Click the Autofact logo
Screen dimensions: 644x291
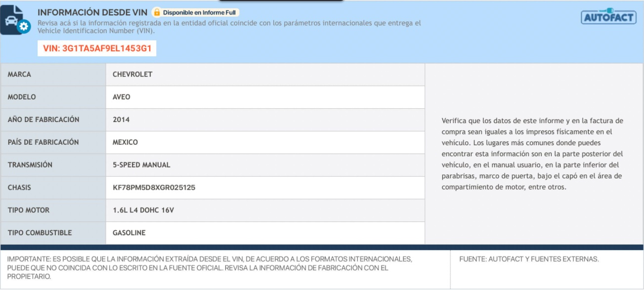[608, 16]
